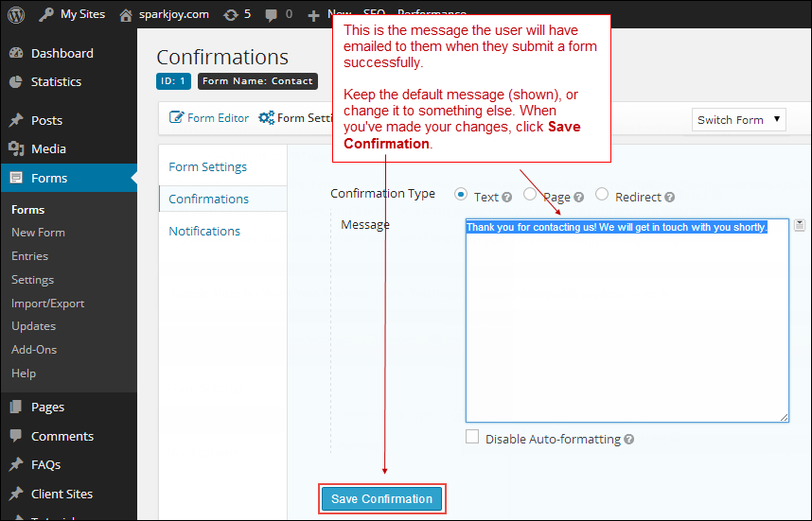Screen dimensions: 812x521
Task: Click the Comments bubble icon in sidebar
Action: pos(16,436)
